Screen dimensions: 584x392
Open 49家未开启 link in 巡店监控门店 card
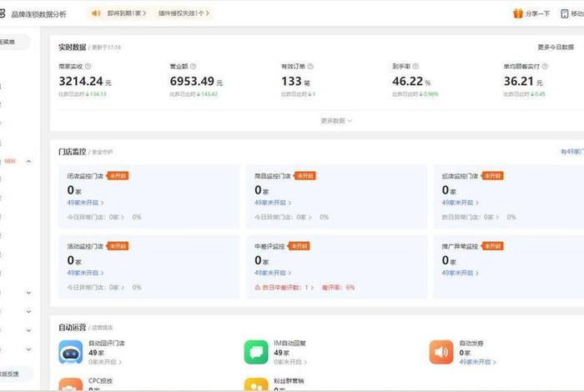pos(460,203)
